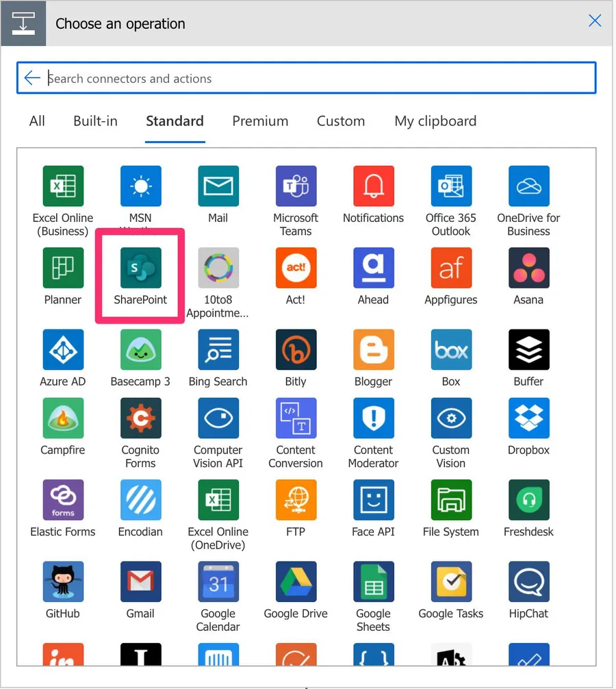Select the Notifications bell connector
This screenshot has width=616, height=689.
click(373, 186)
